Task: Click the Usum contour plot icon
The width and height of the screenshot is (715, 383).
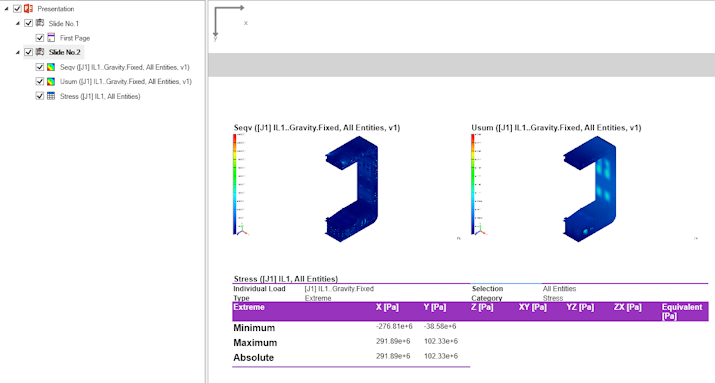Action: pyautogui.click(x=51, y=82)
